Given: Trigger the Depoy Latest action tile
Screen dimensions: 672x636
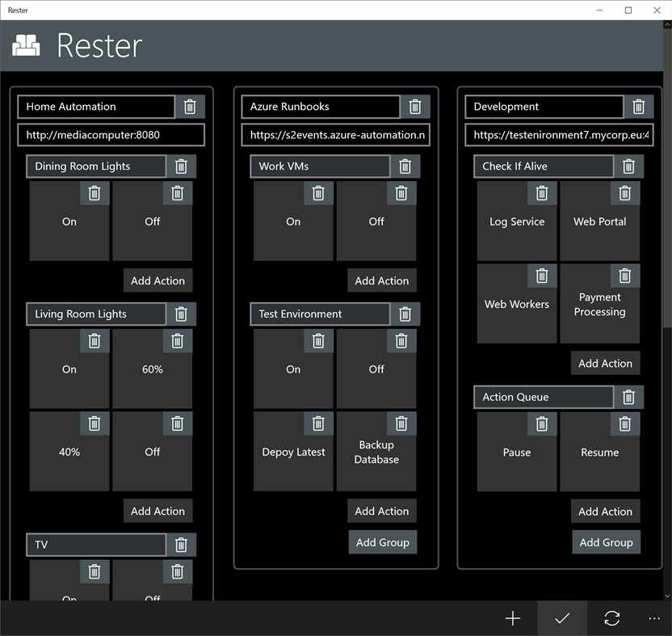Looking at the screenshot, I should [x=293, y=452].
